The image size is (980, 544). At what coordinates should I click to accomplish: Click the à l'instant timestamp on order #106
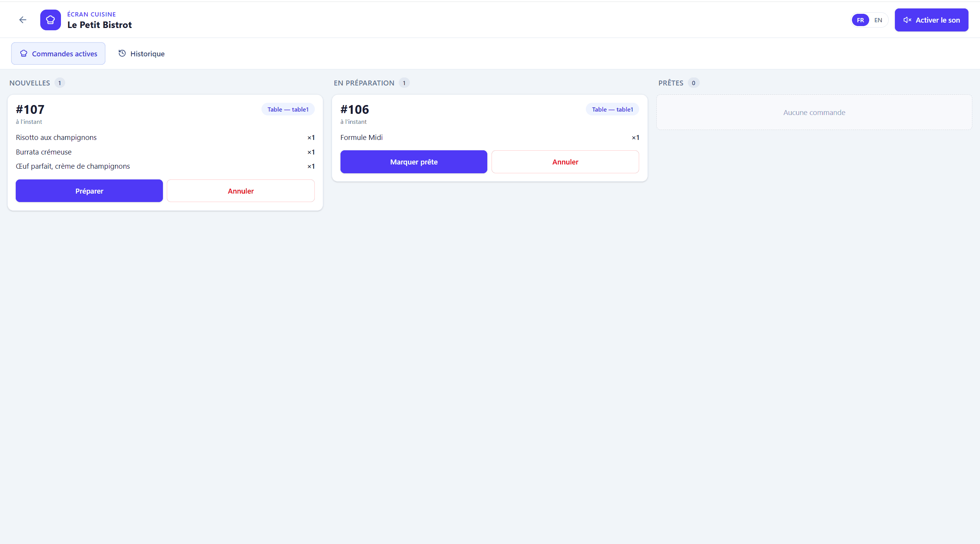click(354, 122)
